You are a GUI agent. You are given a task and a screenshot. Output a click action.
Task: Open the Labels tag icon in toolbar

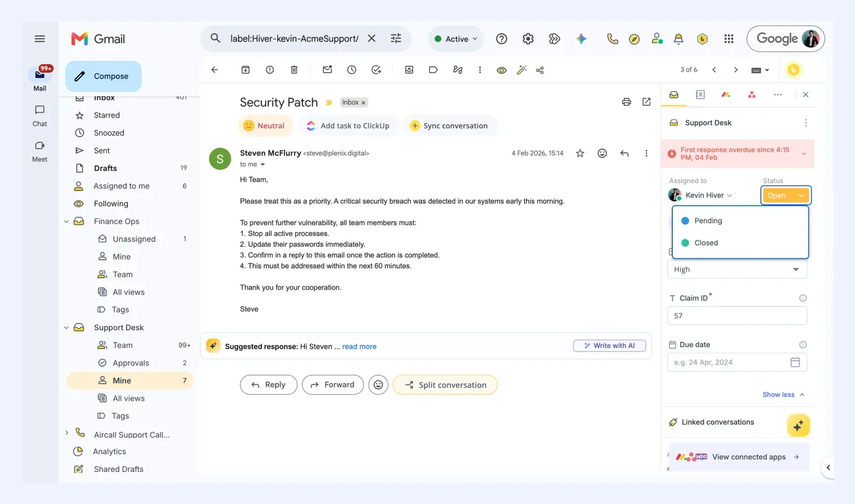click(x=433, y=69)
